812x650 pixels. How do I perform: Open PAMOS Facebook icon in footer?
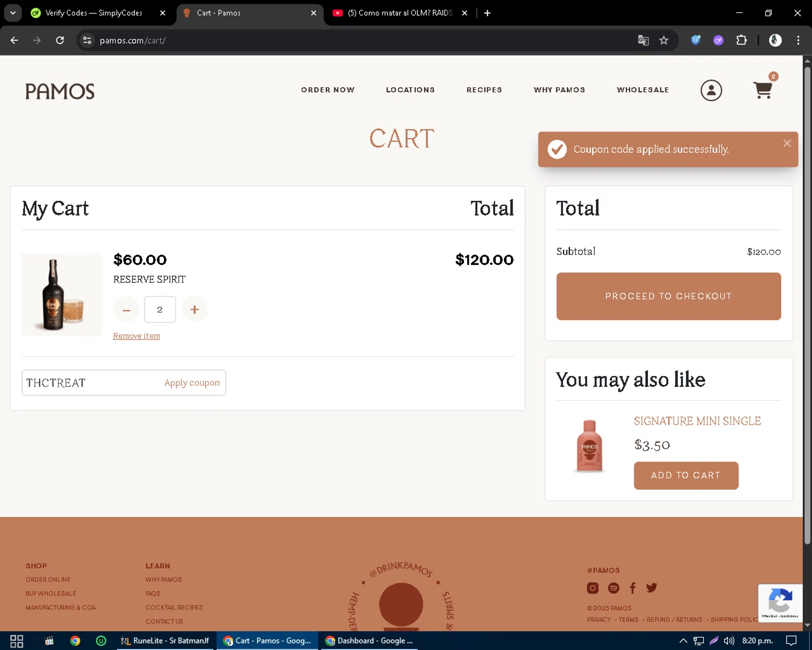[633, 588]
